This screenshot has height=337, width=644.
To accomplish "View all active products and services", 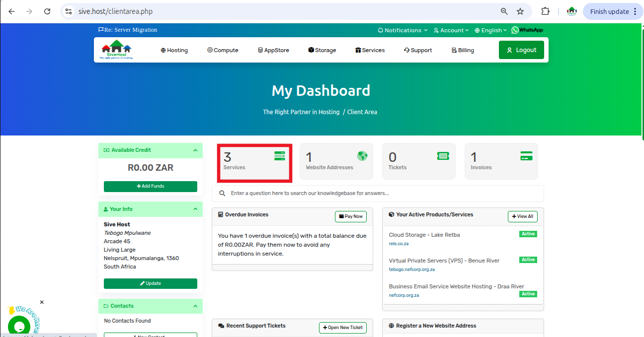I will point(523,216).
